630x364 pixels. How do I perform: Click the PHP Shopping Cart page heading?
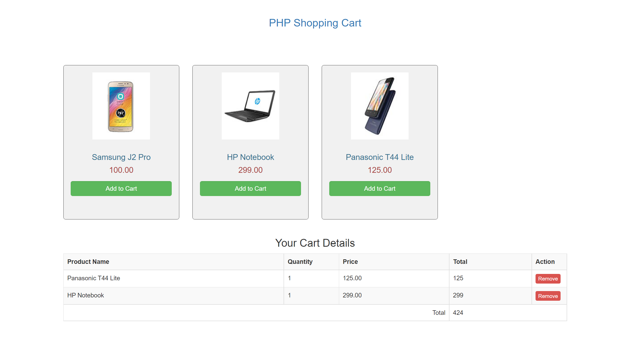tap(315, 23)
